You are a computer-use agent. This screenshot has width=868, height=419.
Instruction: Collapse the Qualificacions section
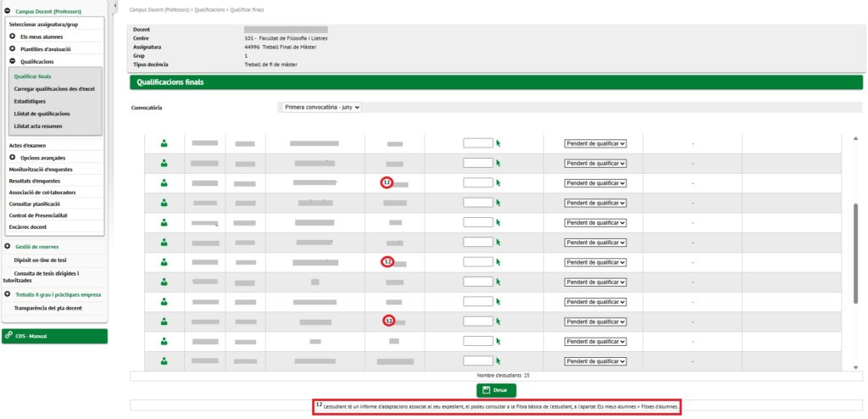pyautogui.click(x=13, y=61)
